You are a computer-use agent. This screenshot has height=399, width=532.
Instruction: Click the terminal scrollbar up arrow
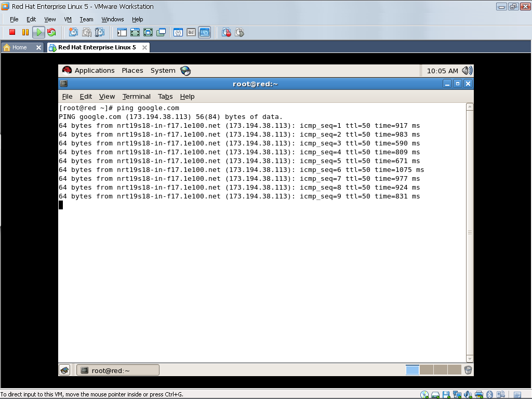click(x=470, y=107)
